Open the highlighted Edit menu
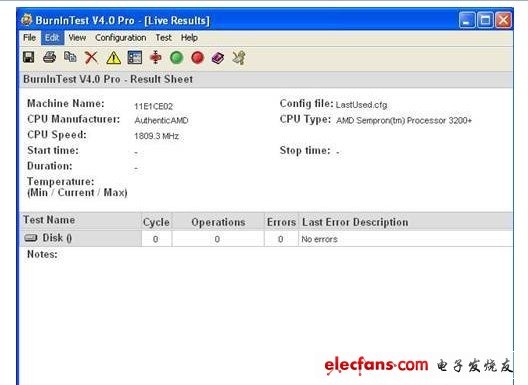Screen dimensions: 528x385 click(x=52, y=37)
